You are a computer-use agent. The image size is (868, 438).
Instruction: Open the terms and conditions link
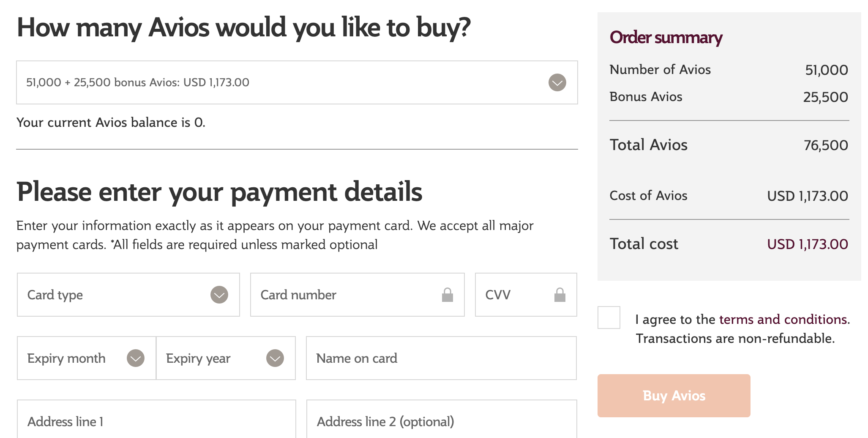pyautogui.click(x=783, y=319)
